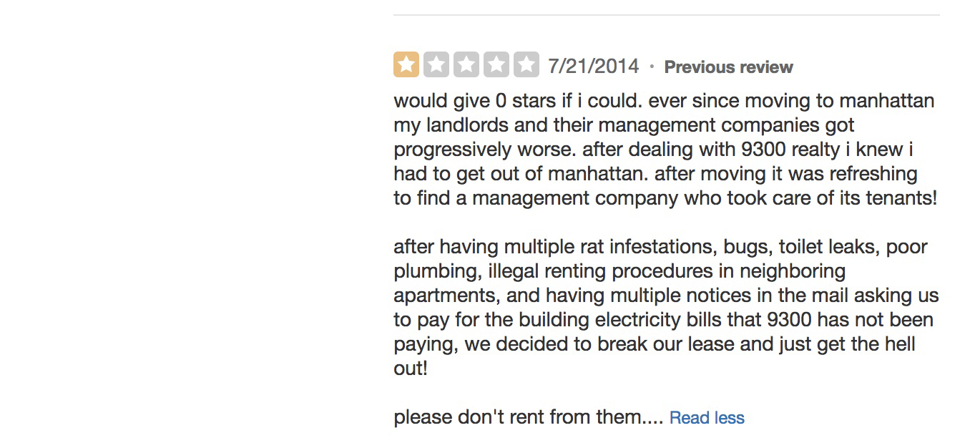Click the line starting "progressively worse"
The width and height of the screenshot is (980, 448).
click(x=653, y=150)
